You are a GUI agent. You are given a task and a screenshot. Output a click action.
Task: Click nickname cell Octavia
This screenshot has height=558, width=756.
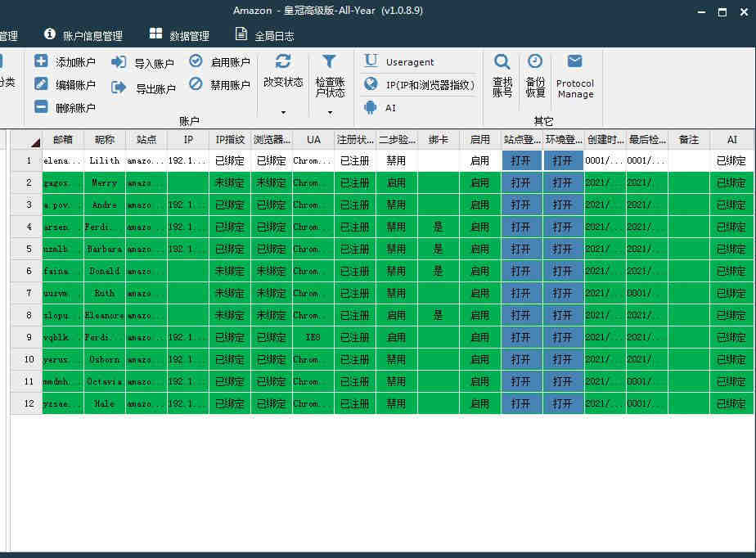click(105, 381)
